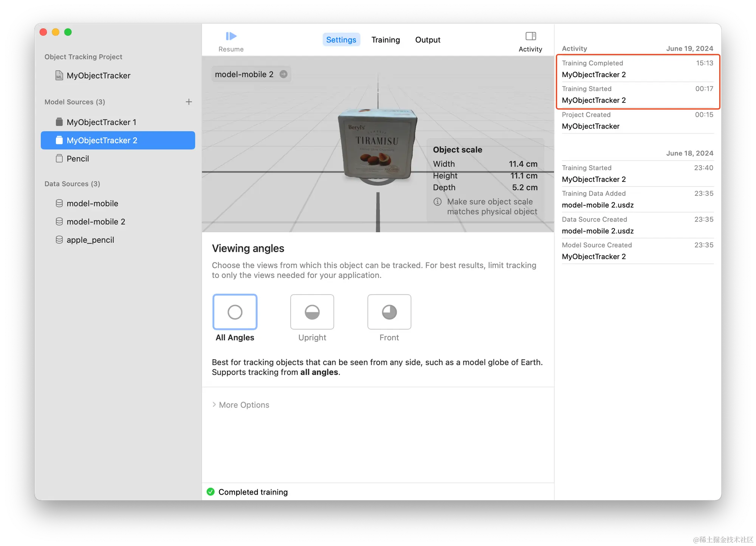The image size is (756, 546).
Task: Click the model-mobile 2 label in preview
Action: [244, 74]
